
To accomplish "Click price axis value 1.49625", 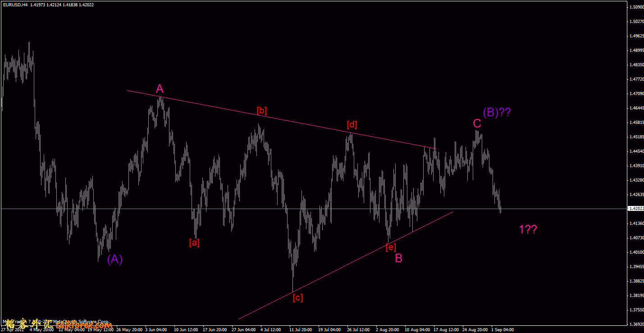I will coord(636,36).
